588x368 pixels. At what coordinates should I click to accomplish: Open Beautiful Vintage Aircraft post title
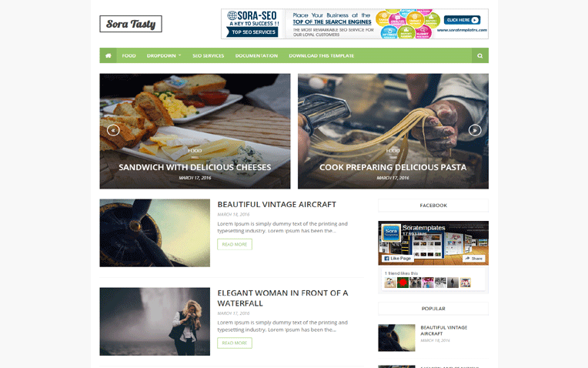point(277,205)
